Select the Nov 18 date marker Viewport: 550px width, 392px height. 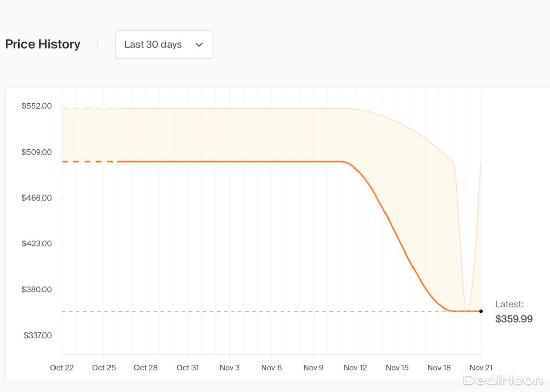coord(439,368)
